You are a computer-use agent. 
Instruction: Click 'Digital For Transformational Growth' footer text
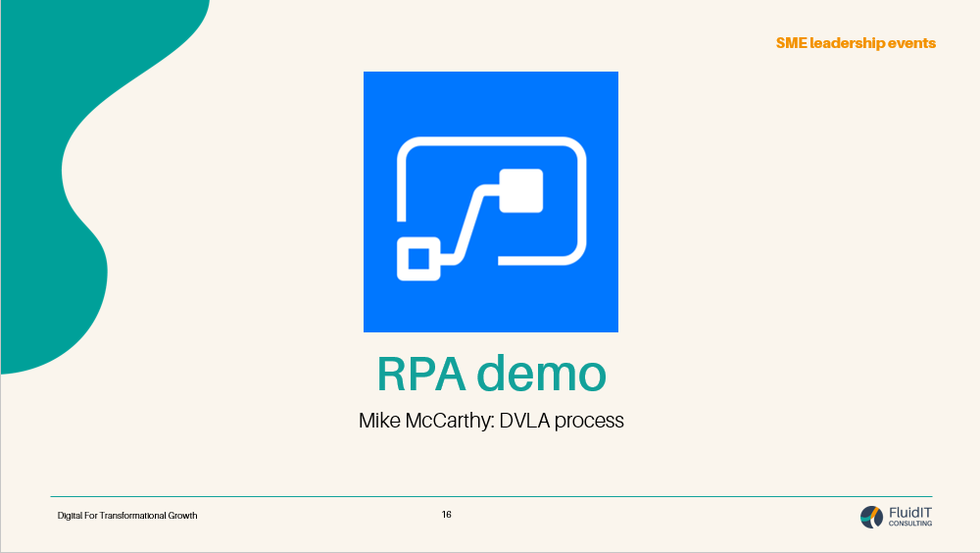click(127, 516)
